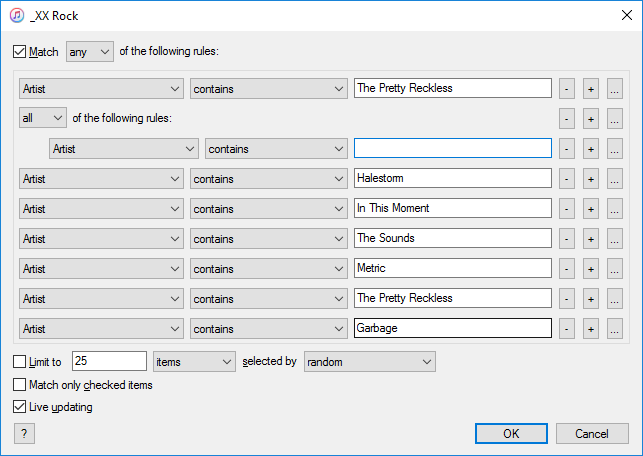Viewport: 643px width, 456px height.
Task: Click the ellipsis button on Metric row
Action: click(x=614, y=269)
